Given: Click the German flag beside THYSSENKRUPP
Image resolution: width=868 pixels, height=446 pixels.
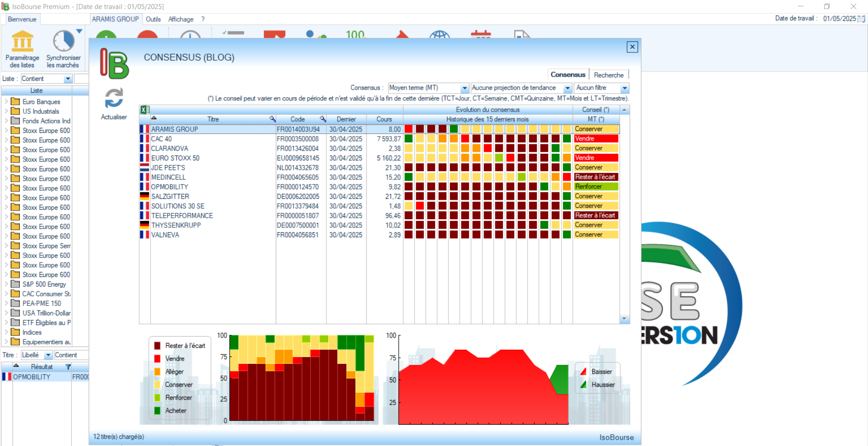Looking at the screenshot, I should click(144, 225).
